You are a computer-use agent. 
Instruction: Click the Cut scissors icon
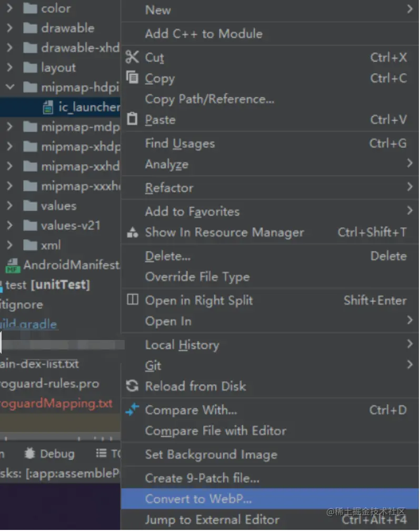coord(132,57)
